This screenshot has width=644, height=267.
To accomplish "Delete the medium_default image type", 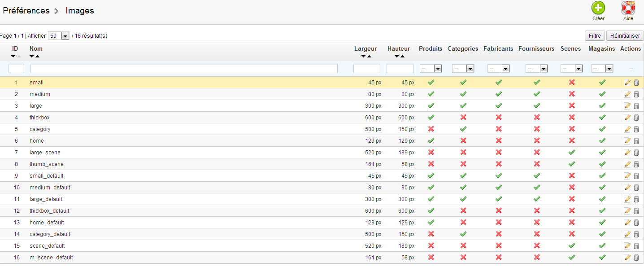I will 636,188.
